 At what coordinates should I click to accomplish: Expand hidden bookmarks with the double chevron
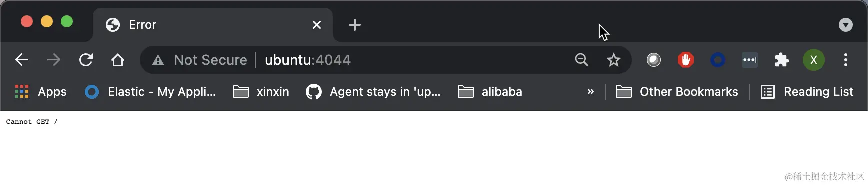point(590,92)
